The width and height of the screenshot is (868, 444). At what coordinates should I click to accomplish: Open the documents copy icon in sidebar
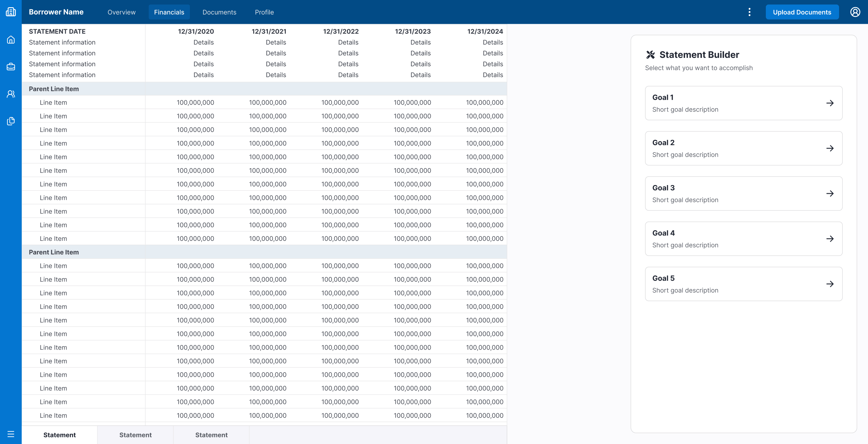tap(11, 121)
